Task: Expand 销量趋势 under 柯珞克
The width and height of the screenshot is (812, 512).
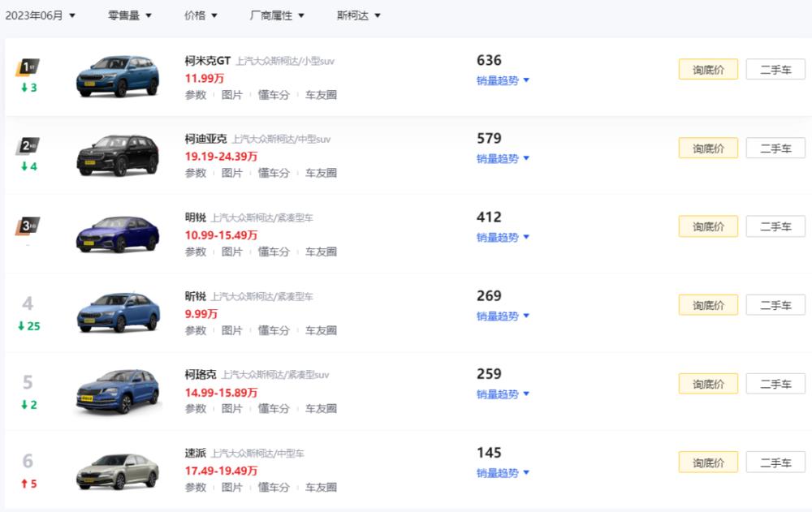Action: point(499,395)
